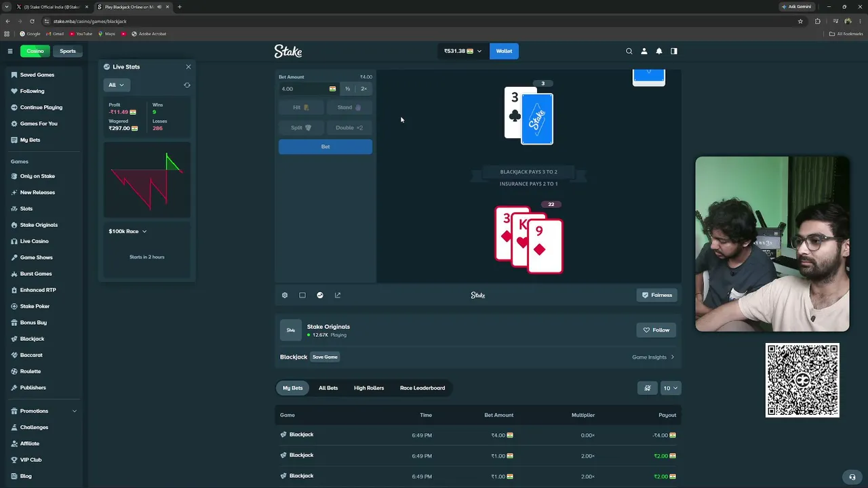The height and width of the screenshot is (488, 868).
Task: Open the tab search dropdown arrow
Action: (x=6, y=7)
